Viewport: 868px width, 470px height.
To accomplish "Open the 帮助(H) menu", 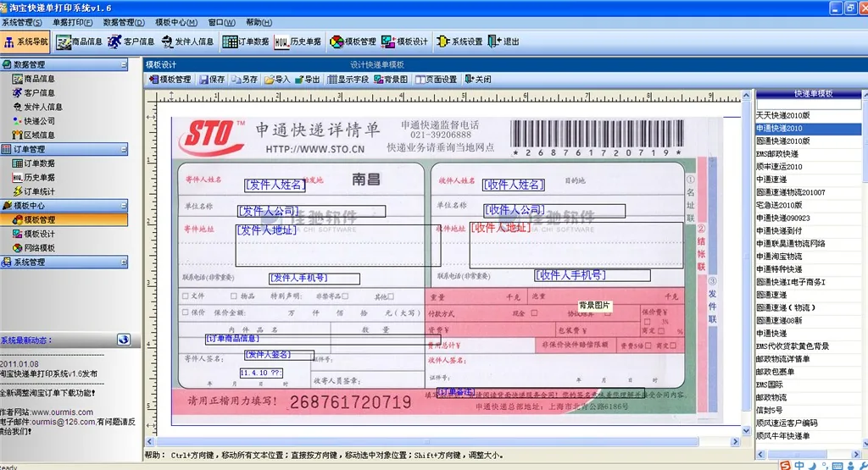I will (x=259, y=23).
